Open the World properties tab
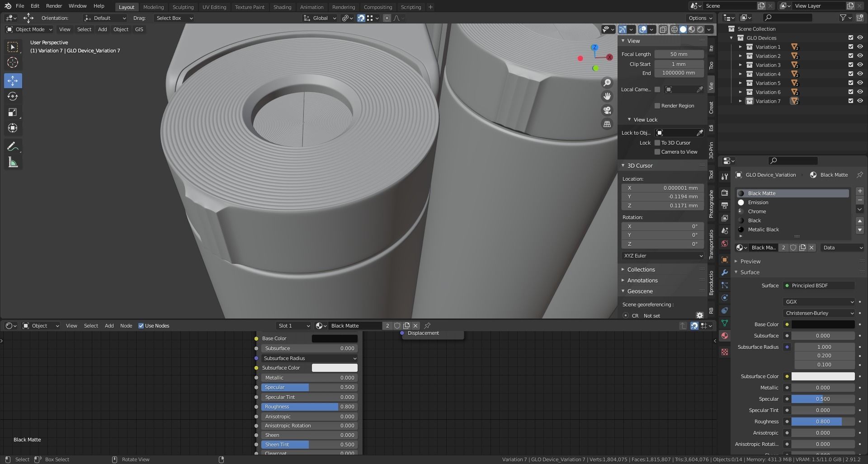This screenshot has height=464, width=868. pyautogui.click(x=725, y=244)
